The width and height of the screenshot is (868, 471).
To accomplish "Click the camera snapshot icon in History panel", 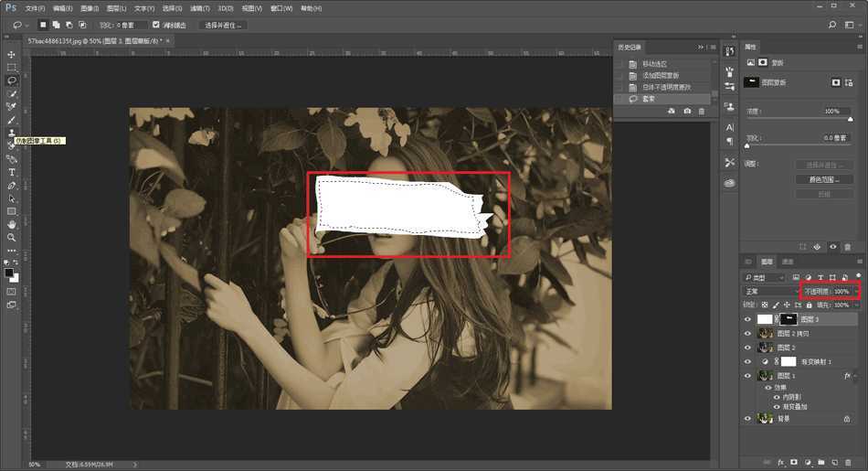I will pyautogui.click(x=687, y=111).
